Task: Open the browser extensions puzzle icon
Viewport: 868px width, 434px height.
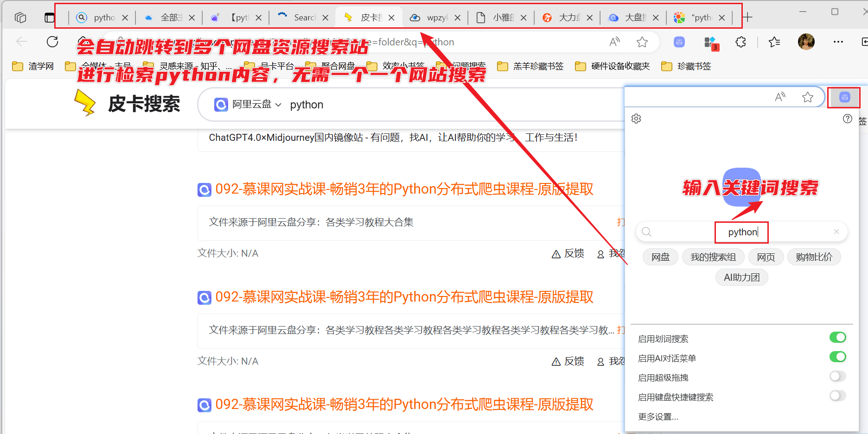Action: tap(740, 42)
